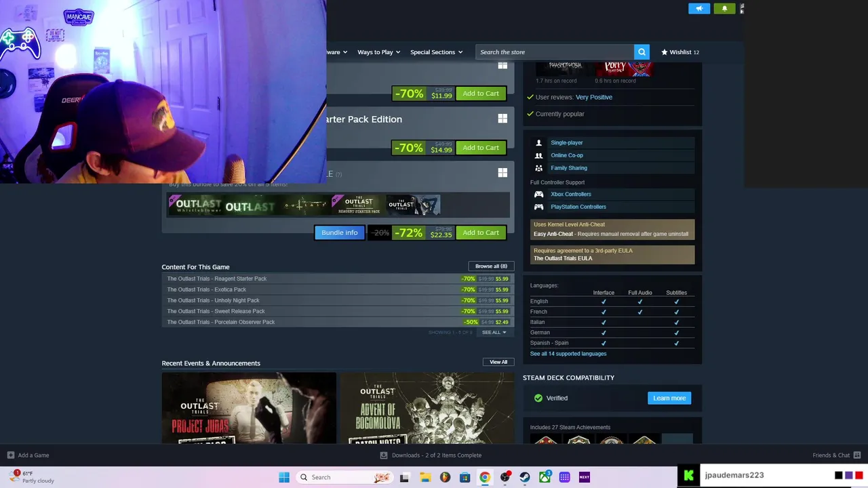Open Bundle info
Viewport: 868px width, 488px height.
point(339,232)
